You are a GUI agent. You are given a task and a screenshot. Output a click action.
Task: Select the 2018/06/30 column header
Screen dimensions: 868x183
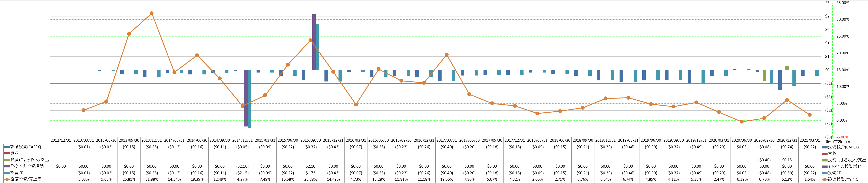point(560,141)
